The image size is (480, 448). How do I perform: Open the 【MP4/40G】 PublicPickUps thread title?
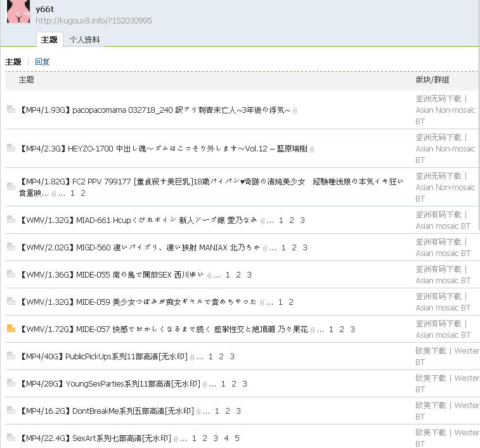tap(103, 356)
